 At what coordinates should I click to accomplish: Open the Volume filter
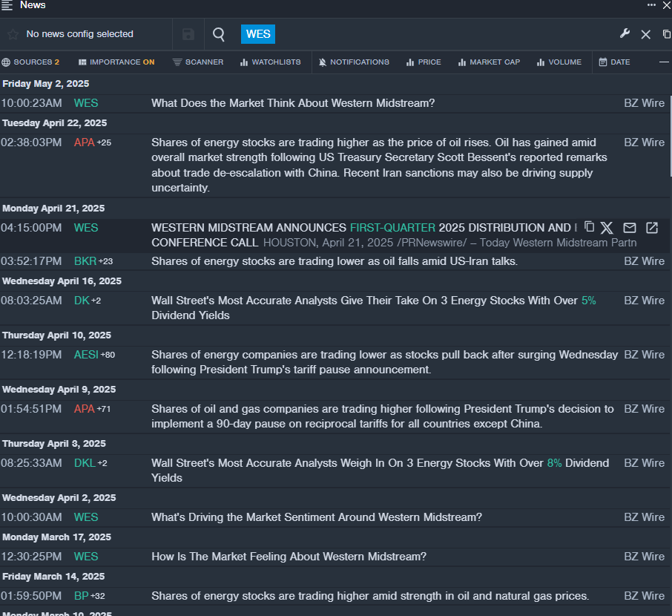point(559,62)
